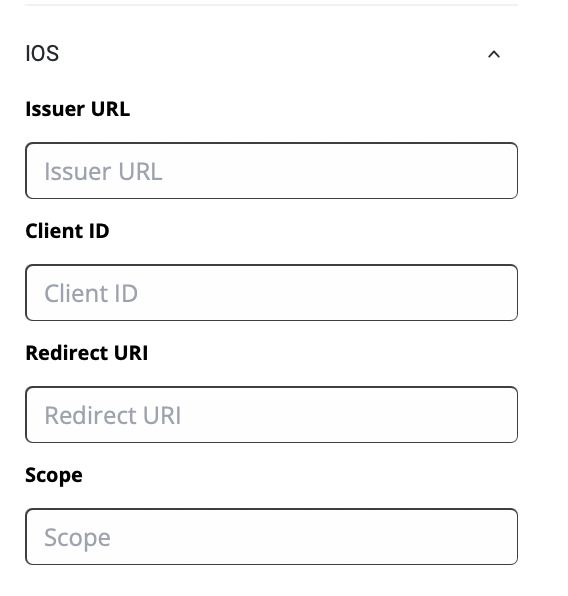Click the bold Scope label
This screenshot has height=596, width=568.
click(54, 476)
